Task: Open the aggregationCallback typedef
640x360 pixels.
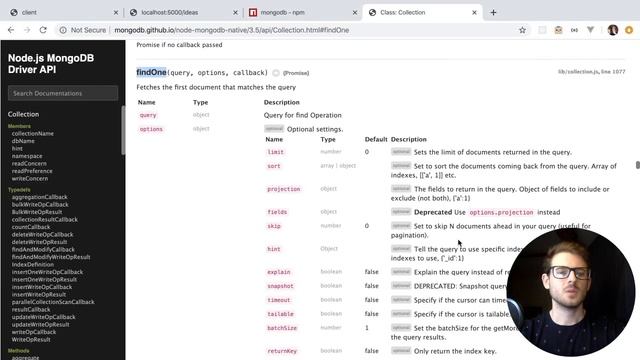Action: tap(40, 197)
